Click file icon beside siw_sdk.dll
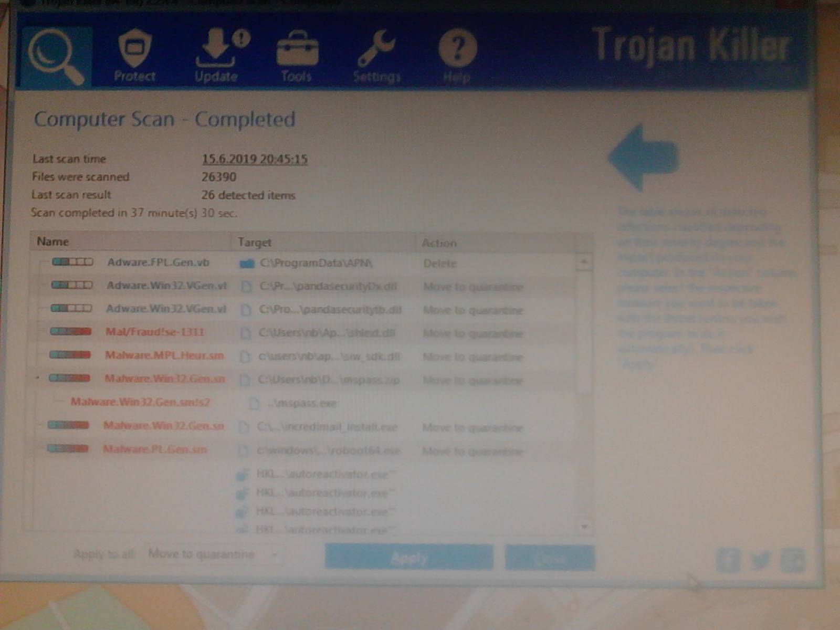The height and width of the screenshot is (630, 840). click(x=245, y=357)
